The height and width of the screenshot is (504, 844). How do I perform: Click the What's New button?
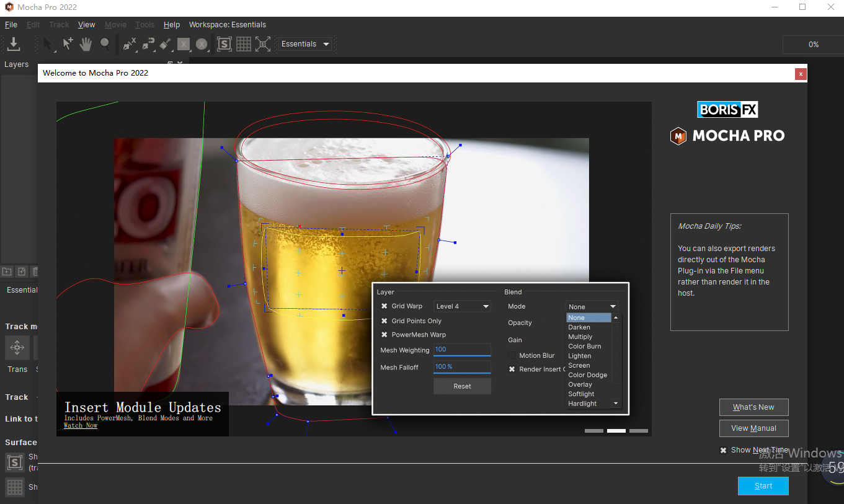click(x=753, y=407)
